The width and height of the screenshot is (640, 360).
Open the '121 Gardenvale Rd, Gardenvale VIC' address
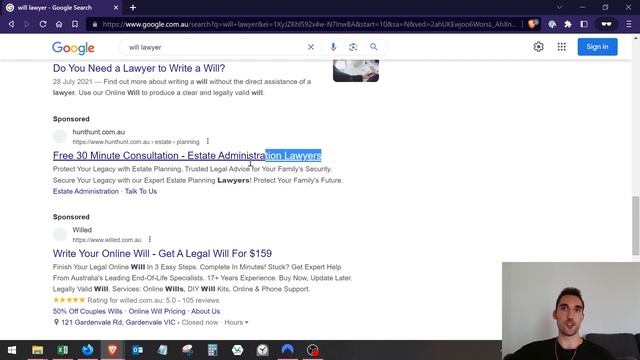pyautogui.click(x=118, y=322)
